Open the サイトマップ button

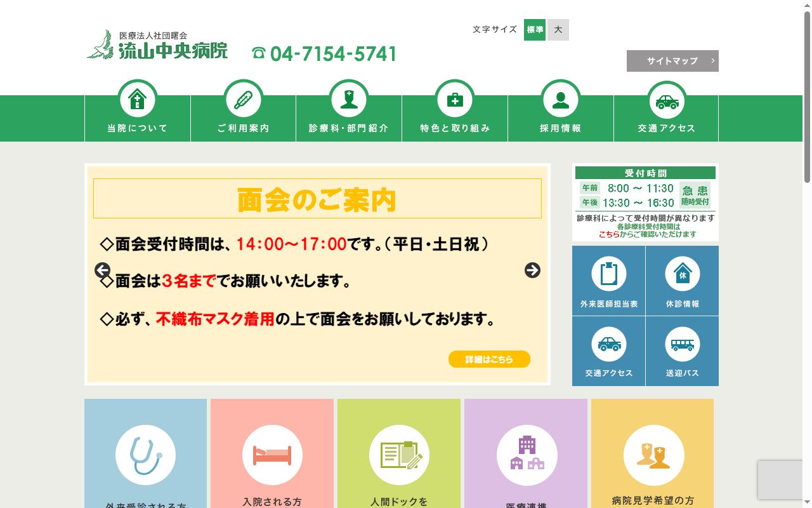coord(672,61)
